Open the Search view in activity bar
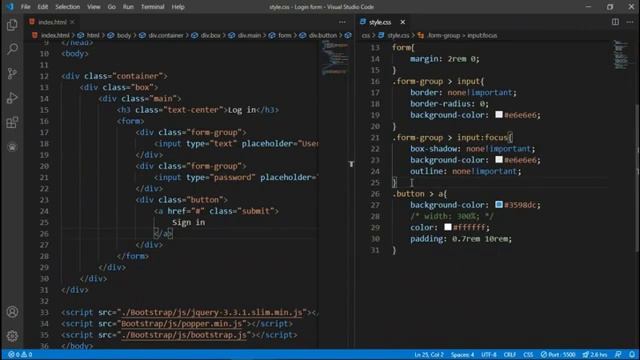Viewport: 640px width, 360px height. click(12, 49)
